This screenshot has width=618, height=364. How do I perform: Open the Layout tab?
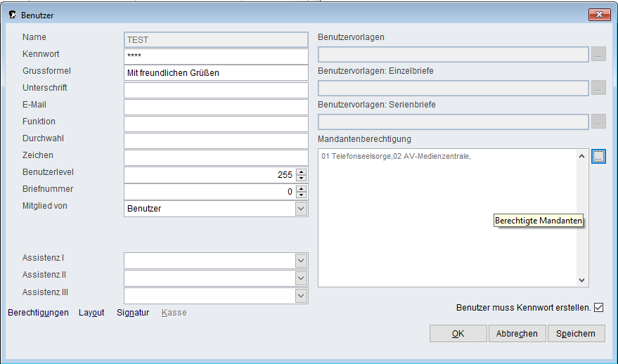point(91,313)
